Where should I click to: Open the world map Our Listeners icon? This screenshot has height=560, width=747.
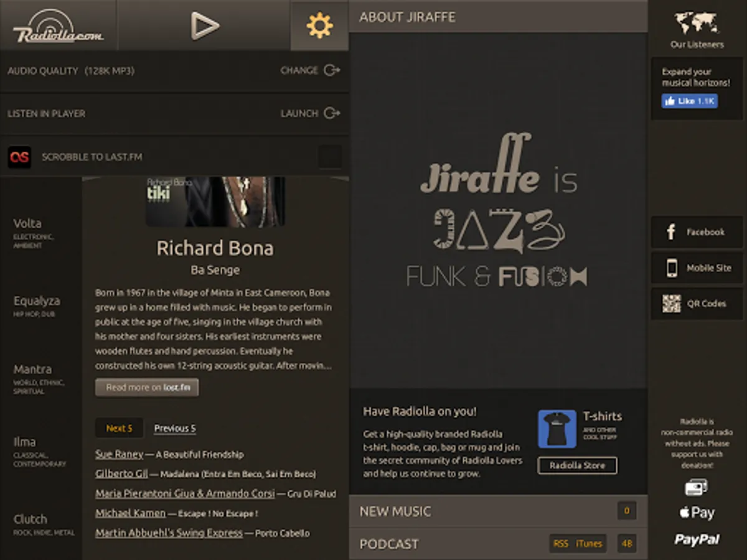(697, 24)
